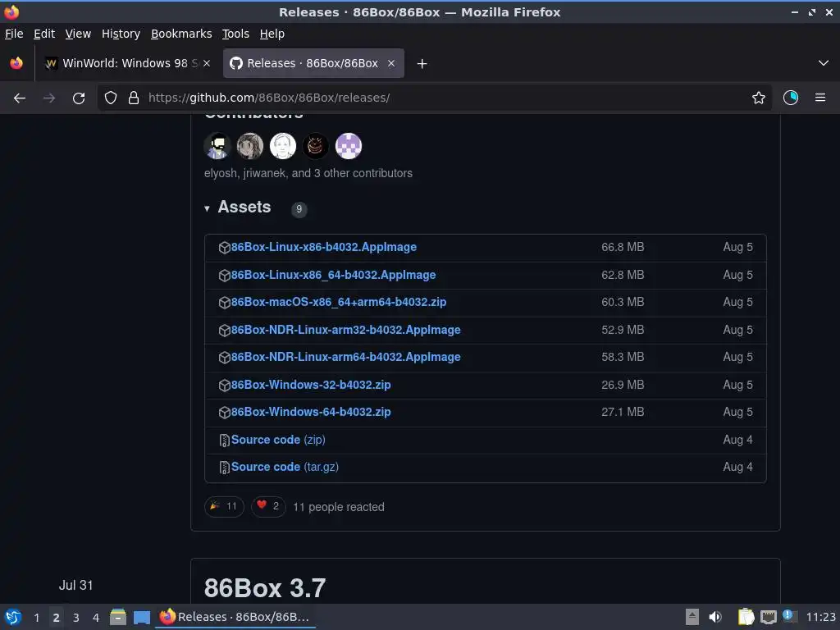Open the Firefox hamburger application menu
Image resolution: width=840 pixels, height=630 pixels.
coord(820,98)
